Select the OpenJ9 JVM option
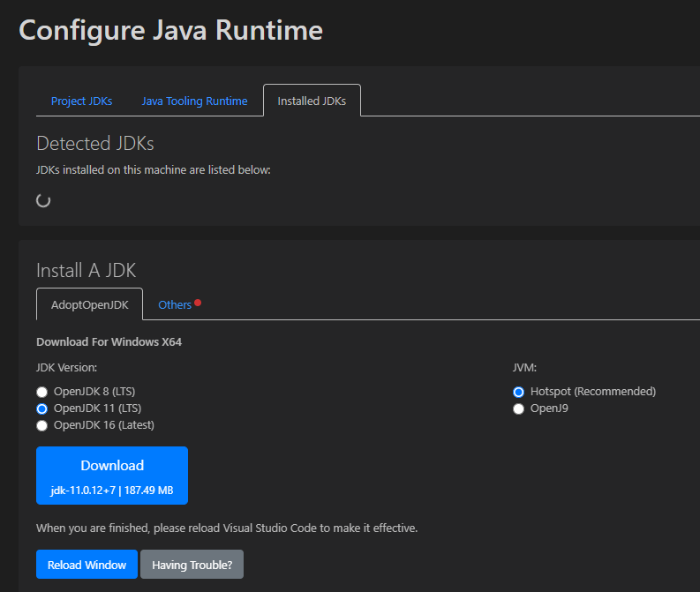Viewport: 700px width, 592px height. pos(518,408)
